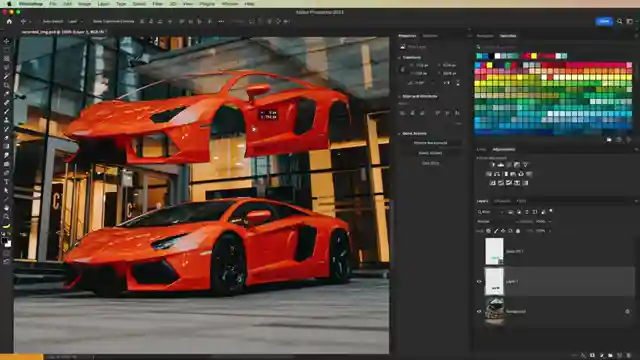Image resolution: width=640 pixels, height=360 pixels.
Task: Delete layer with the trash icon
Action: [629, 356]
